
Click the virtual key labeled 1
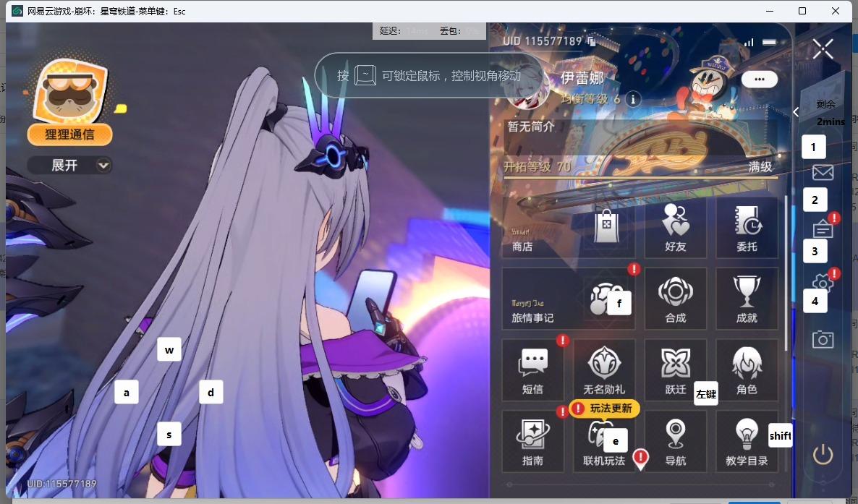814,147
